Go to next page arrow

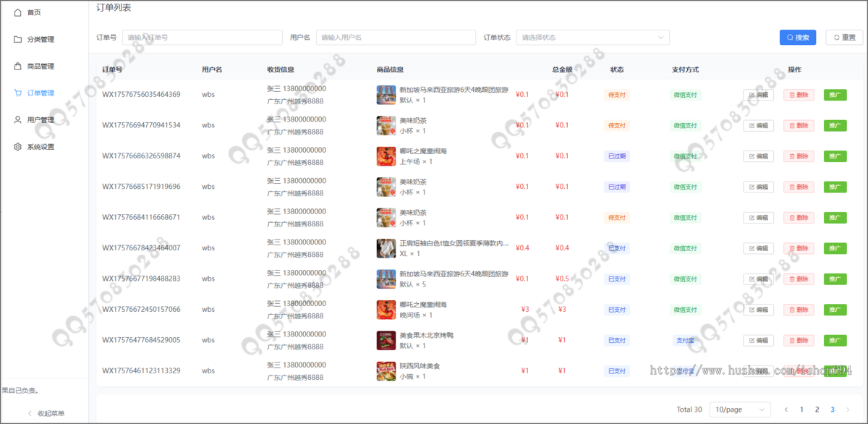point(848,410)
